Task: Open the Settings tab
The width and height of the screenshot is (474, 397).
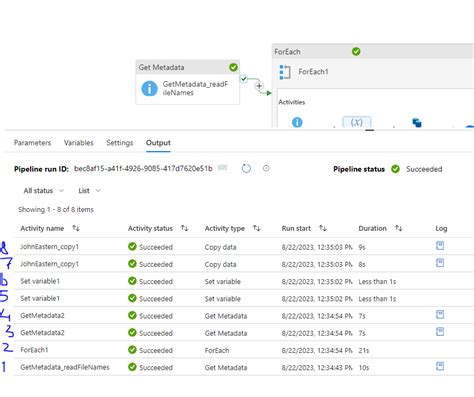Action: point(120,143)
